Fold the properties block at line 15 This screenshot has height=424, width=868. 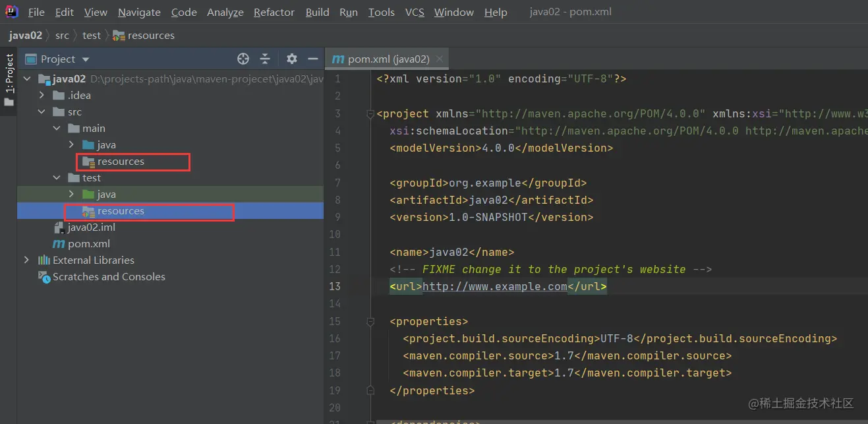pos(370,322)
